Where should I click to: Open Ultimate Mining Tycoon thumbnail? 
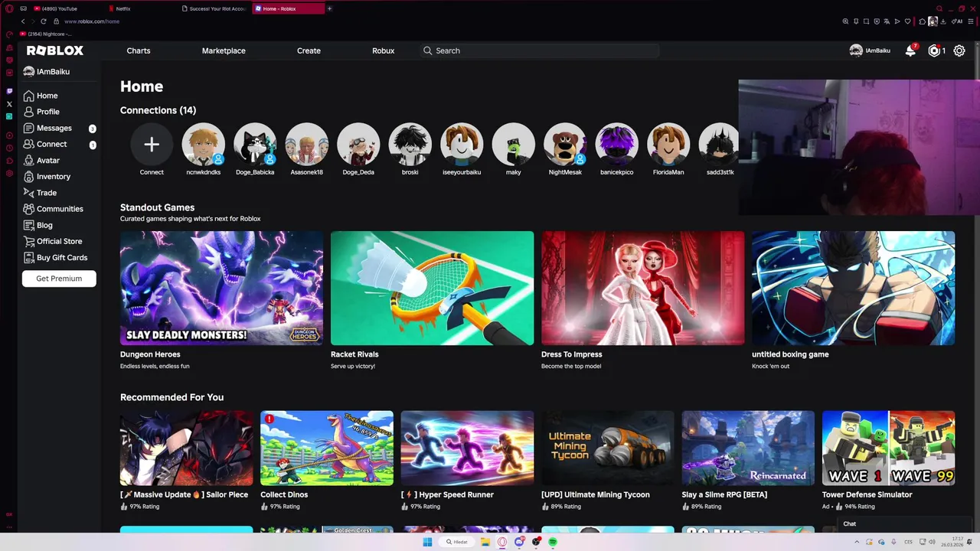(608, 448)
